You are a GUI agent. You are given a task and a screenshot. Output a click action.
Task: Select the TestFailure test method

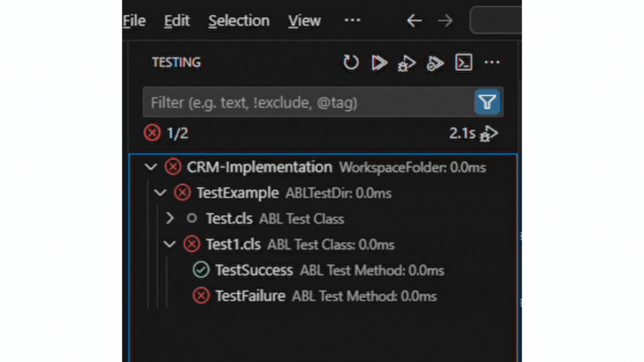pos(250,296)
